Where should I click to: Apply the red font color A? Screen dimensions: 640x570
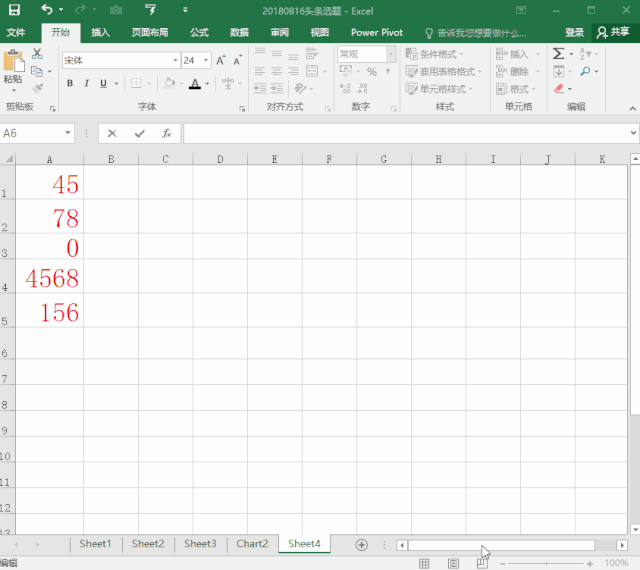coord(195,84)
